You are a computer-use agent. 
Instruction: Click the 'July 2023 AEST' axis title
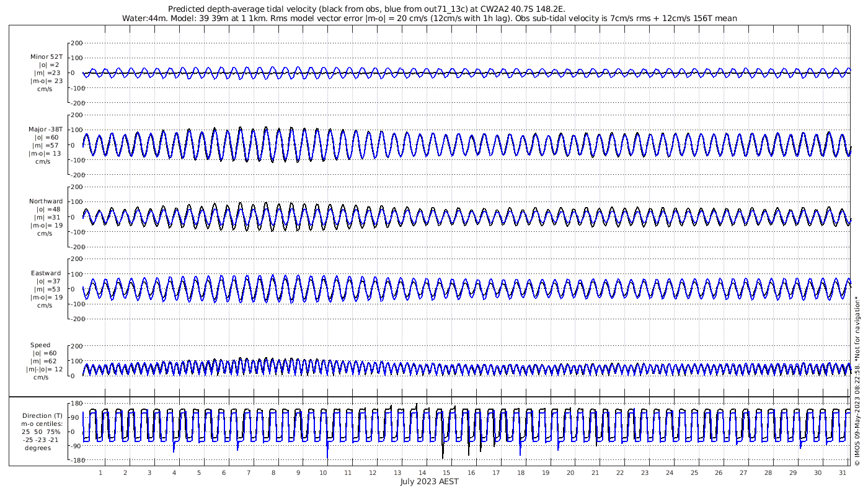[x=430, y=482]
